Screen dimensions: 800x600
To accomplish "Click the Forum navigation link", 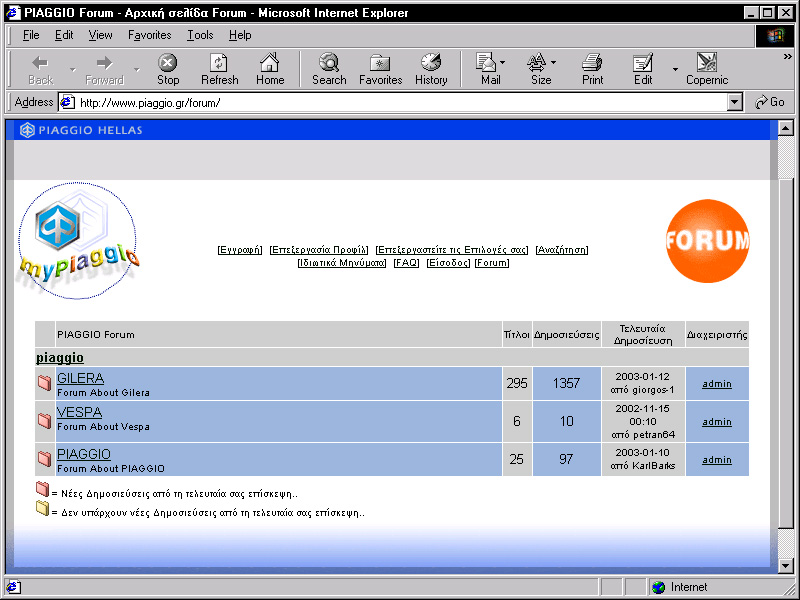I will click(x=492, y=263).
